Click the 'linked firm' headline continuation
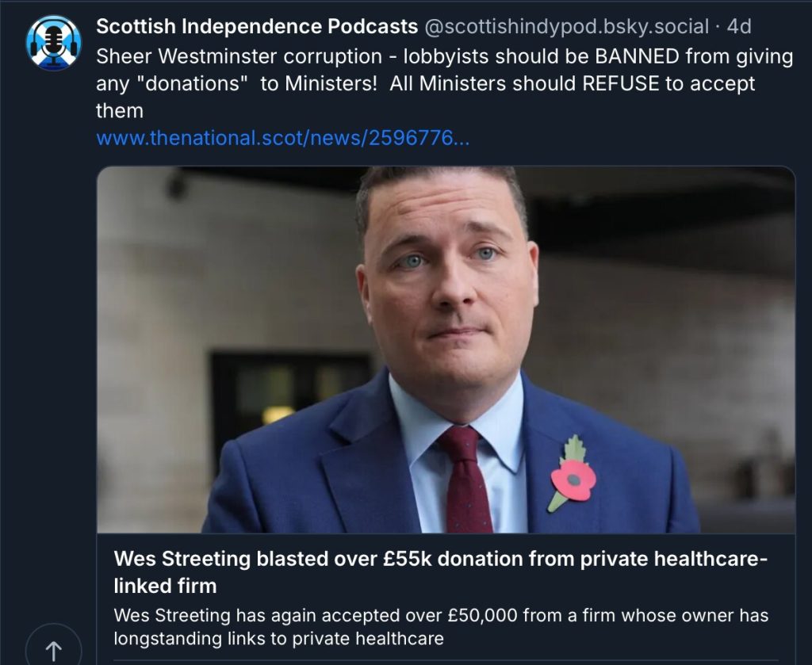Image resolution: width=812 pixels, height=665 pixels. [165, 587]
